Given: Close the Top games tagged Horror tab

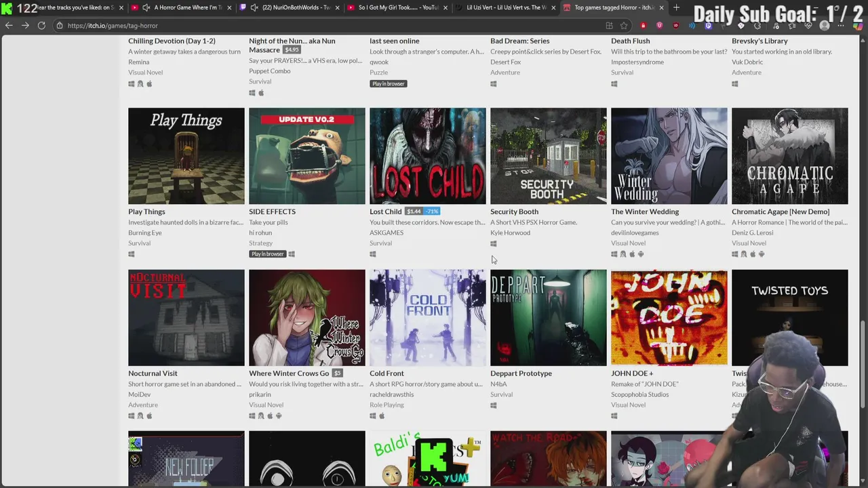Looking at the screenshot, I should [x=661, y=7].
